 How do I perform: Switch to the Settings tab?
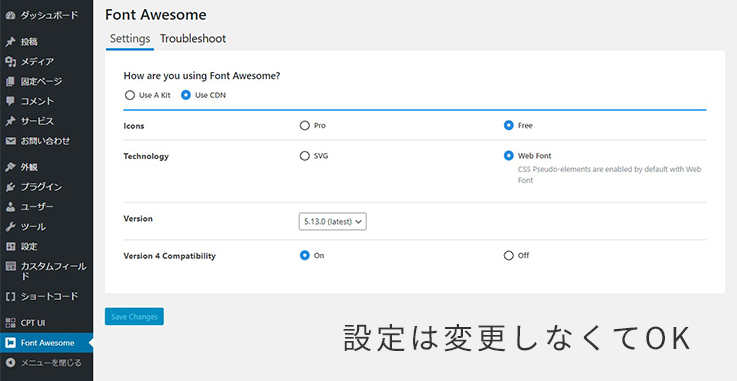130,39
